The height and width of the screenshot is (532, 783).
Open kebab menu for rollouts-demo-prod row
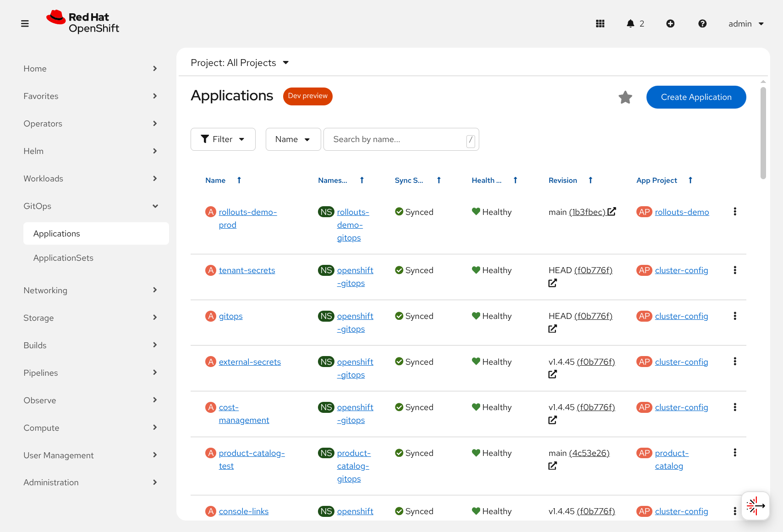pyautogui.click(x=734, y=212)
